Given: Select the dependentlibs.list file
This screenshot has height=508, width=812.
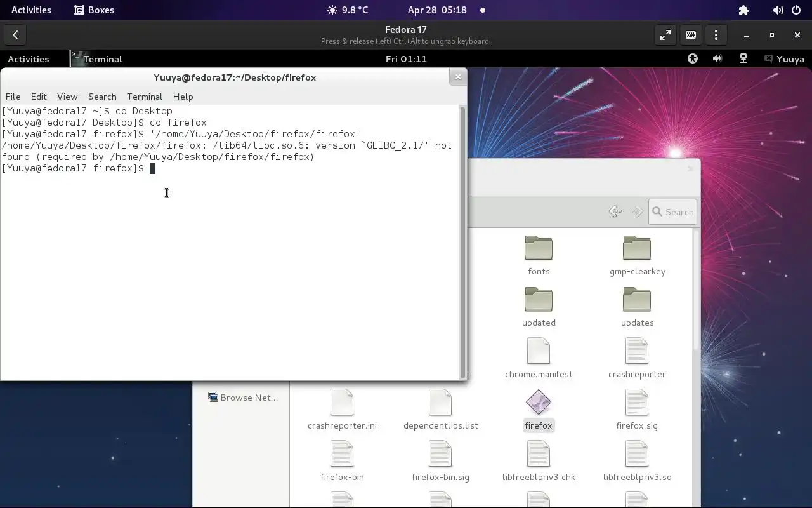Looking at the screenshot, I should click(x=440, y=410).
